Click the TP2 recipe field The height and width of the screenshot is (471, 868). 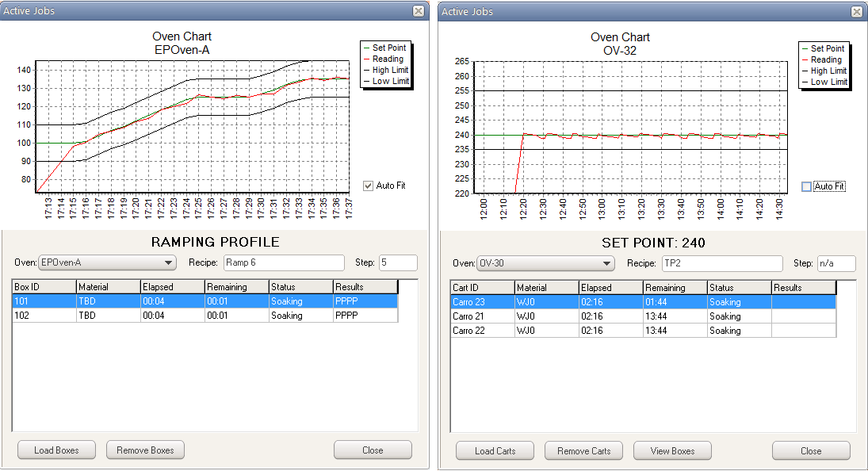721,263
